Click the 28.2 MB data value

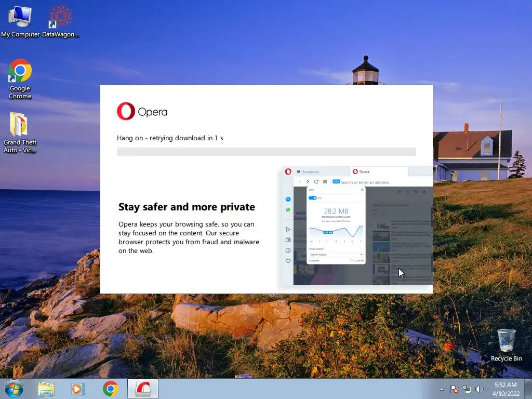tap(336, 211)
